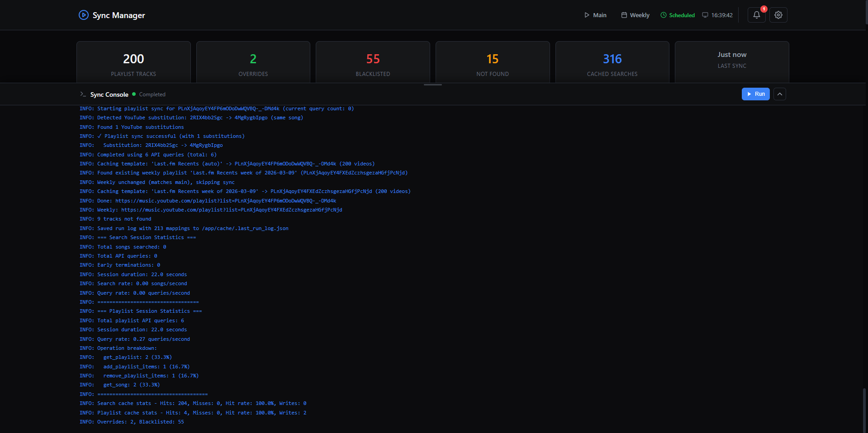Click the Sync Manager play logo icon

[x=84, y=15]
